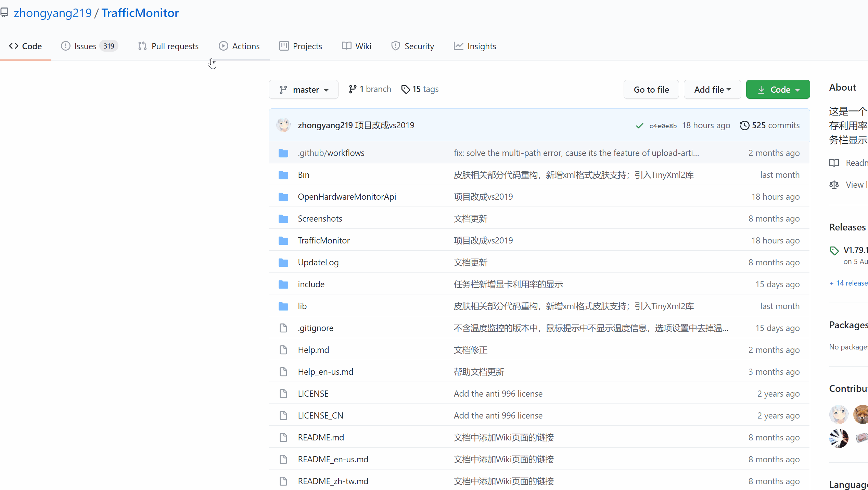
Task: Click the repository bookmark icon at top left
Action: pos(4,12)
